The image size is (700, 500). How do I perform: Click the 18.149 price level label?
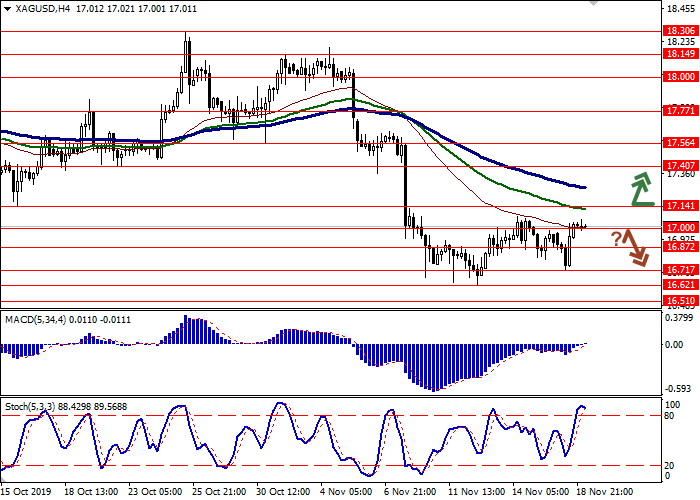(x=680, y=55)
